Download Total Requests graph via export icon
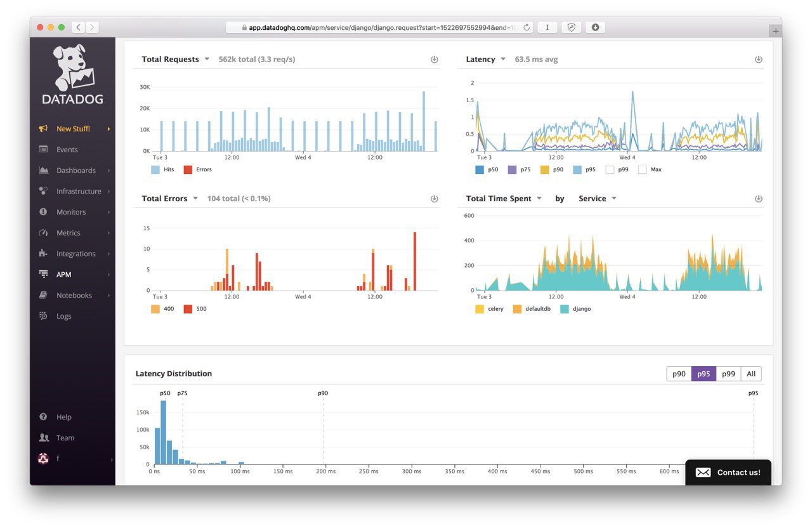 (435, 59)
